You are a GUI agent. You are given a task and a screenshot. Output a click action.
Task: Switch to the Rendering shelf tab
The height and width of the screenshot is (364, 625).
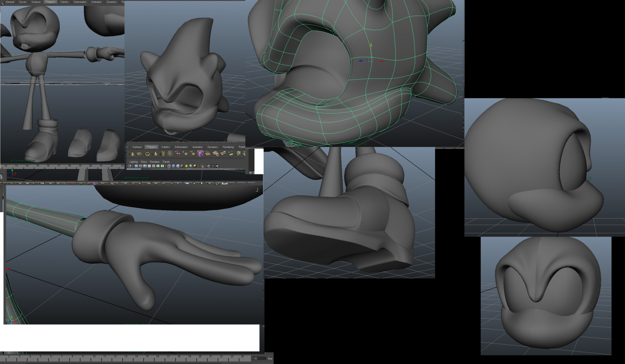pos(228,147)
